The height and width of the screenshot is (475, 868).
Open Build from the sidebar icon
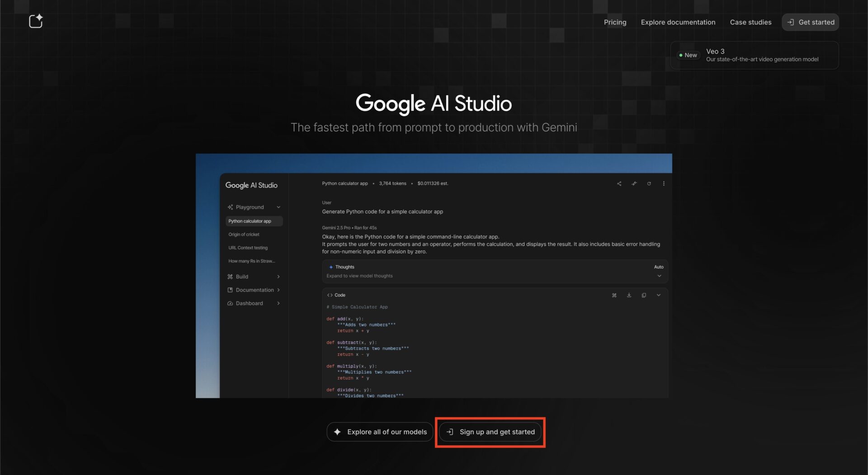pyautogui.click(x=230, y=277)
